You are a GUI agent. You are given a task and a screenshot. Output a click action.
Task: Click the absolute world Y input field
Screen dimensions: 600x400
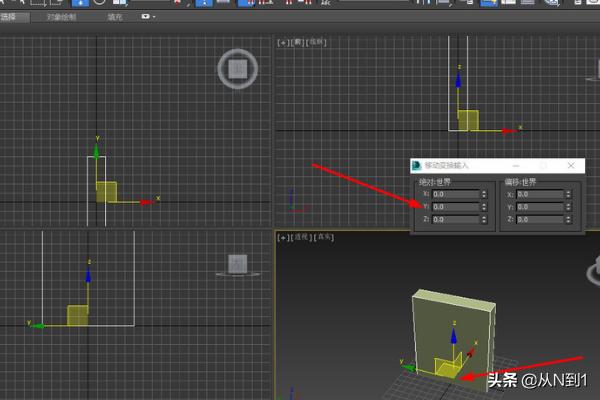coord(455,207)
